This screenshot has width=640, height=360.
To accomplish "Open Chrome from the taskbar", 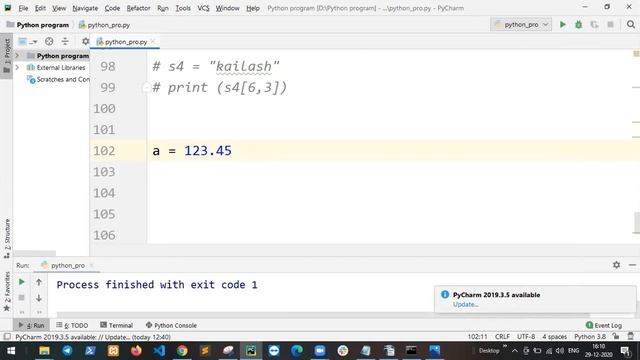I will click(182, 351).
